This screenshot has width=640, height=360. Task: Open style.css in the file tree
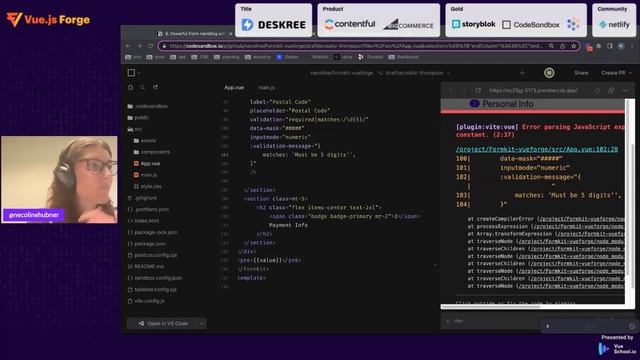(x=147, y=186)
